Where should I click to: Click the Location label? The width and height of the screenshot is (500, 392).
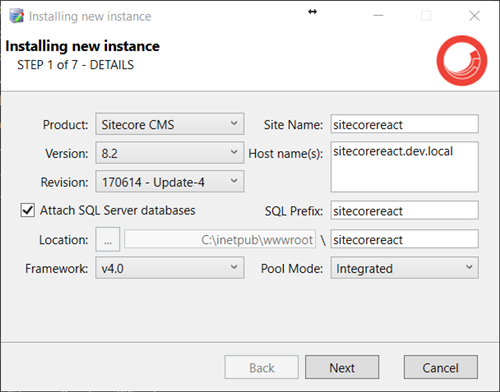pyautogui.click(x=64, y=240)
